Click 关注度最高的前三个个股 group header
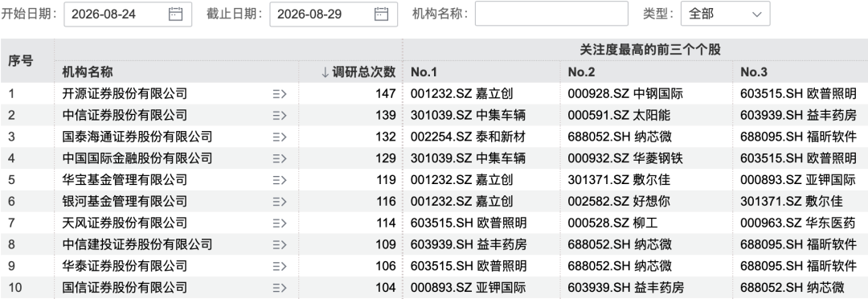The image size is (868, 299). tap(650, 50)
